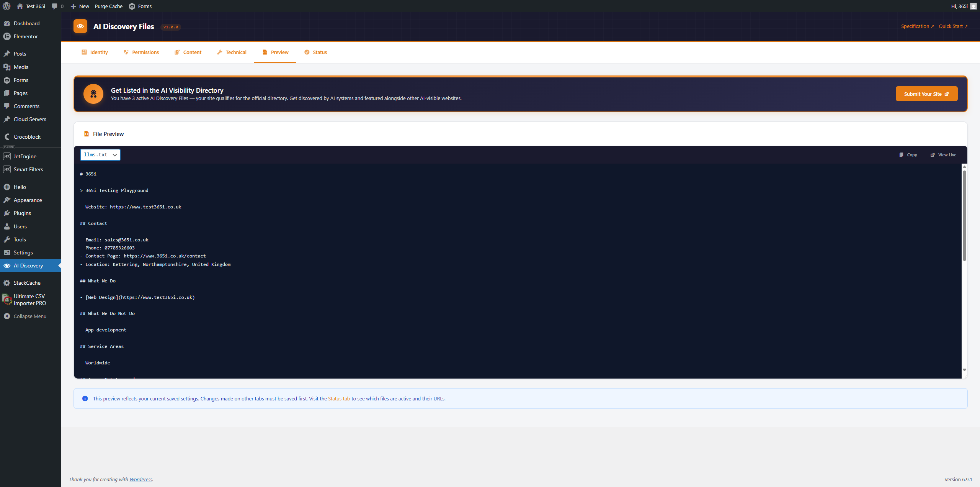980x487 pixels.
Task: Click the Smart Filters sidebar icon
Action: point(7,169)
